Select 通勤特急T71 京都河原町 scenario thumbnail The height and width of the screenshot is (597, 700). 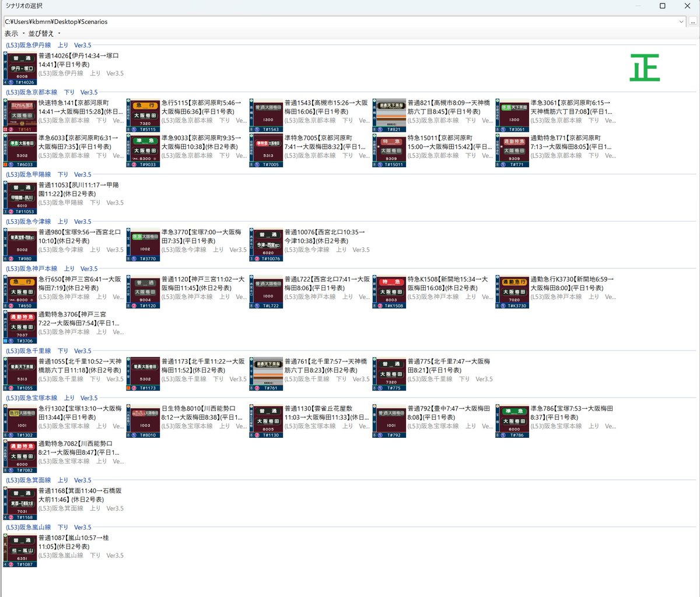(x=512, y=150)
